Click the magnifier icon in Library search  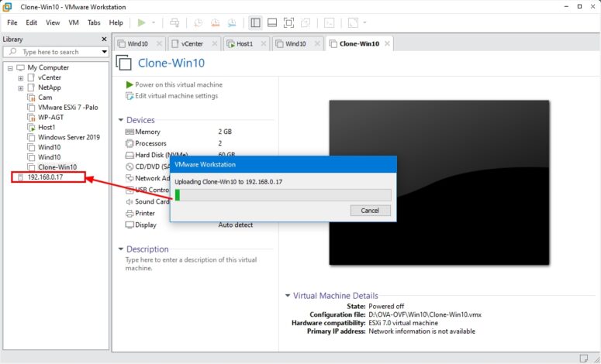tap(13, 52)
